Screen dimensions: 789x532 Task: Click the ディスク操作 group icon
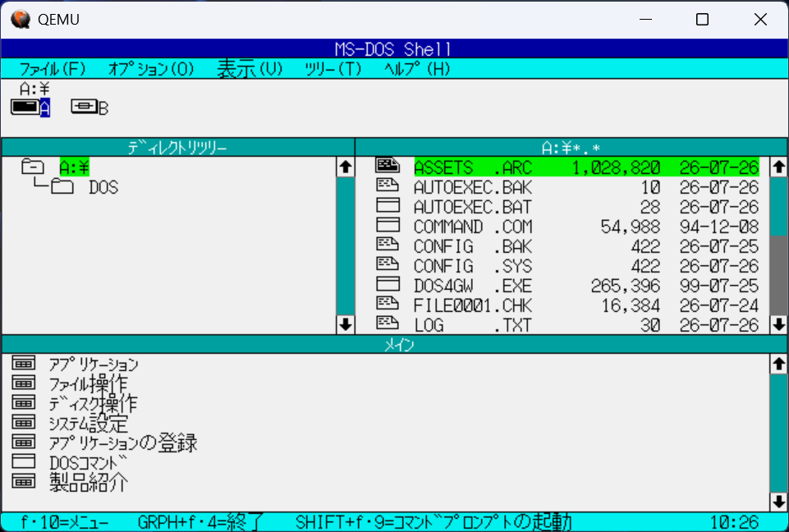(24, 402)
